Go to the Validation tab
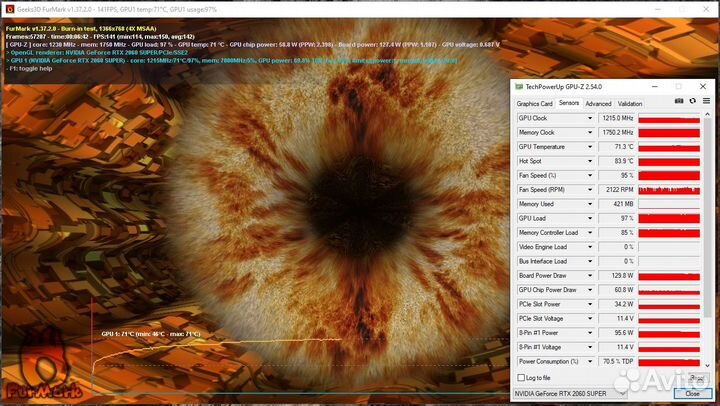Image resolution: width=720 pixels, height=406 pixels. 630,103
